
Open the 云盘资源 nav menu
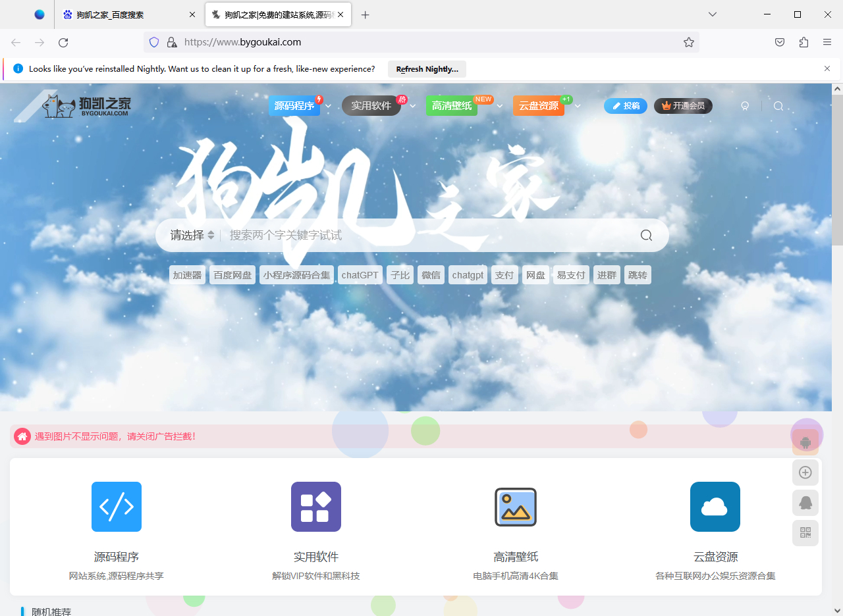(x=539, y=106)
